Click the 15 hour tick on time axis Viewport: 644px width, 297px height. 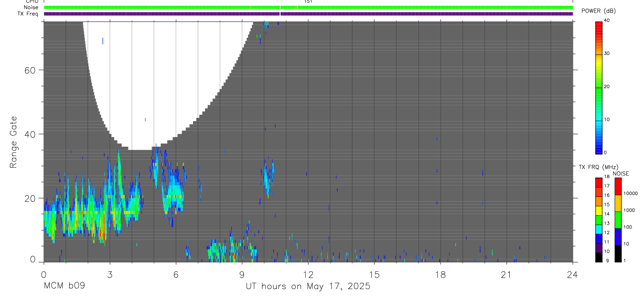pyautogui.click(x=374, y=274)
